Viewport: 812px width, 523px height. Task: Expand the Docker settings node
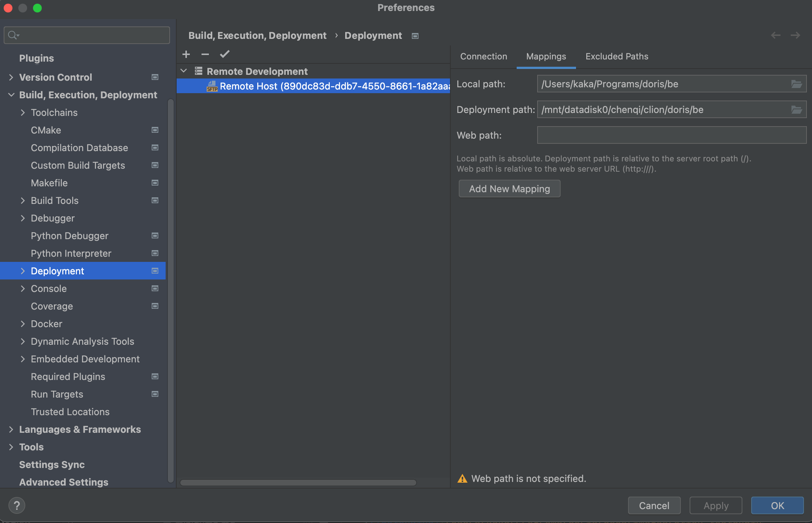23,324
